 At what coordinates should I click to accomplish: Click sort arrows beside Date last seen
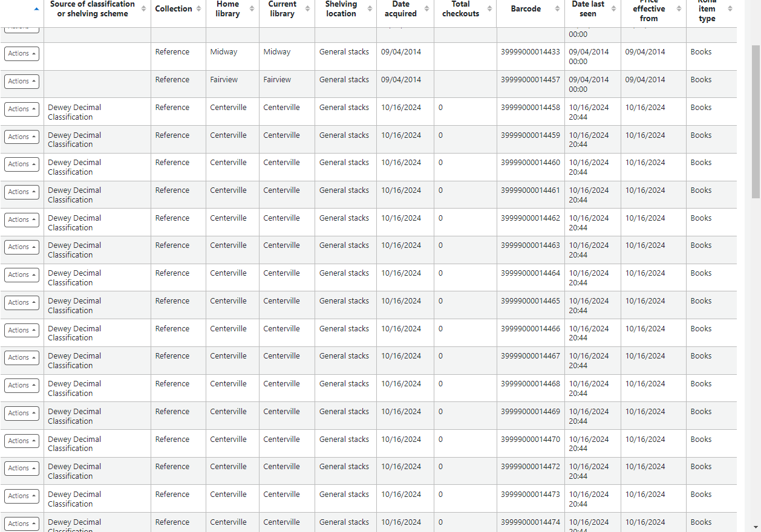point(614,9)
